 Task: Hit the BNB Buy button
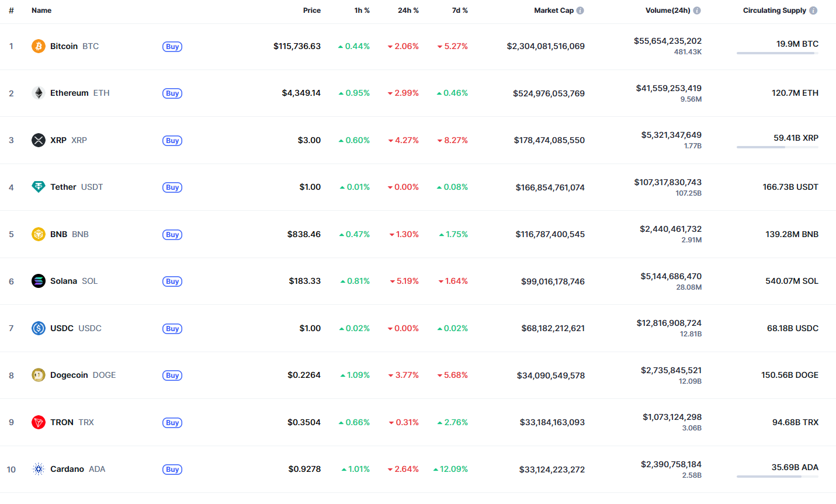pos(172,235)
